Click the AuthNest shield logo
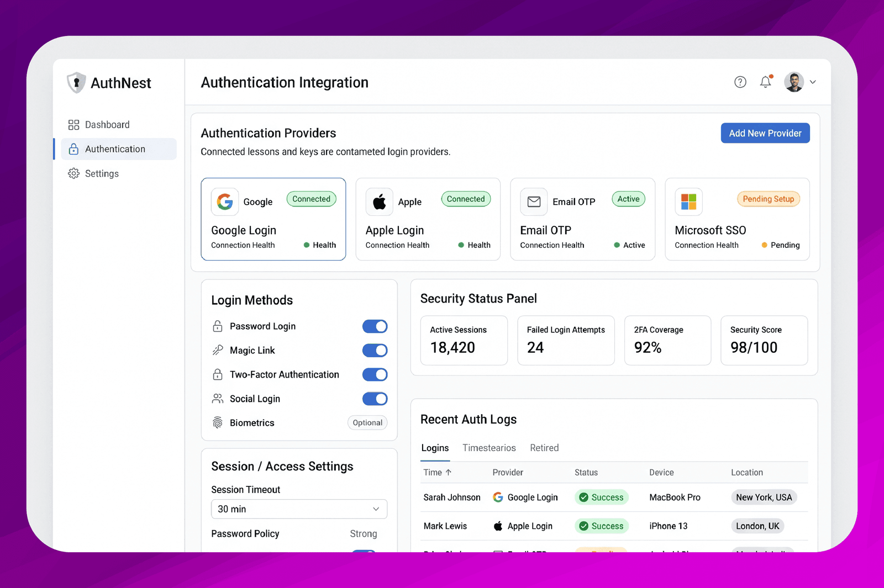The width and height of the screenshot is (884, 588). pyautogui.click(x=76, y=83)
